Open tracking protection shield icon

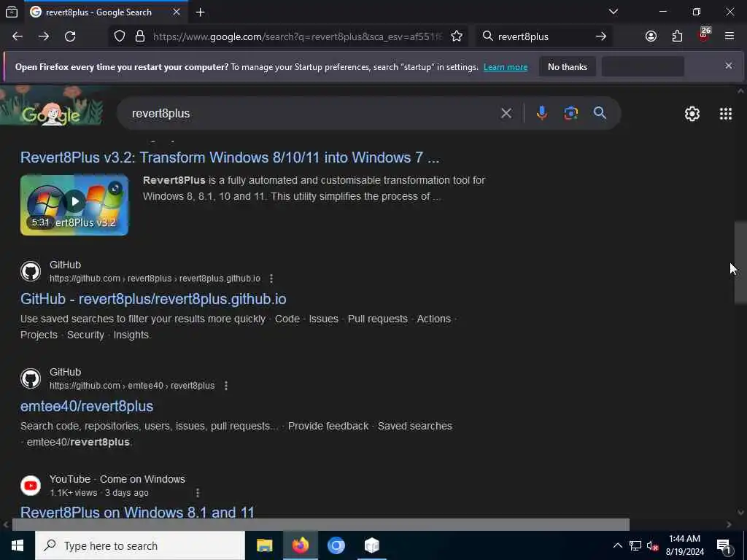pyautogui.click(x=120, y=36)
